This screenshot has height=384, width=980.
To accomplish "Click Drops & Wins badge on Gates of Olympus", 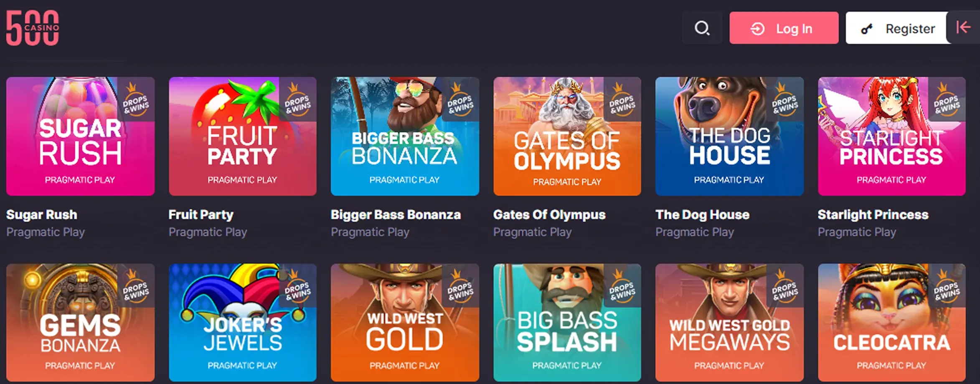I will tap(622, 99).
